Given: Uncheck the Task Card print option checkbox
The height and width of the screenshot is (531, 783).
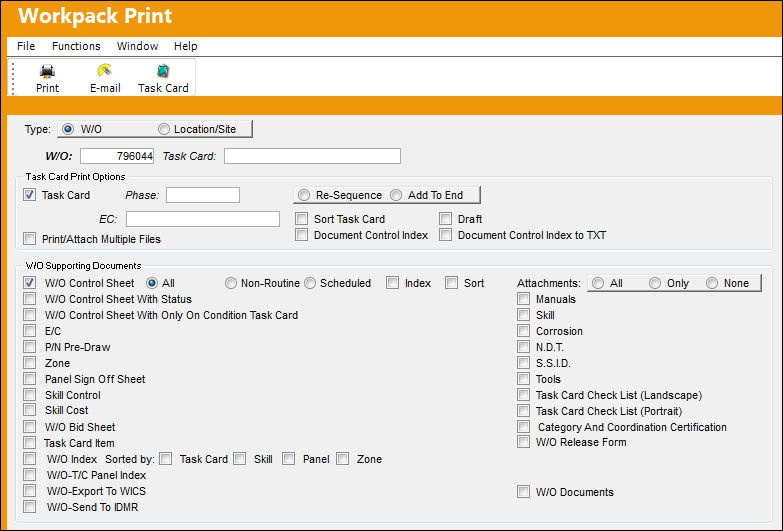Looking at the screenshot, I should pos(29,195).
